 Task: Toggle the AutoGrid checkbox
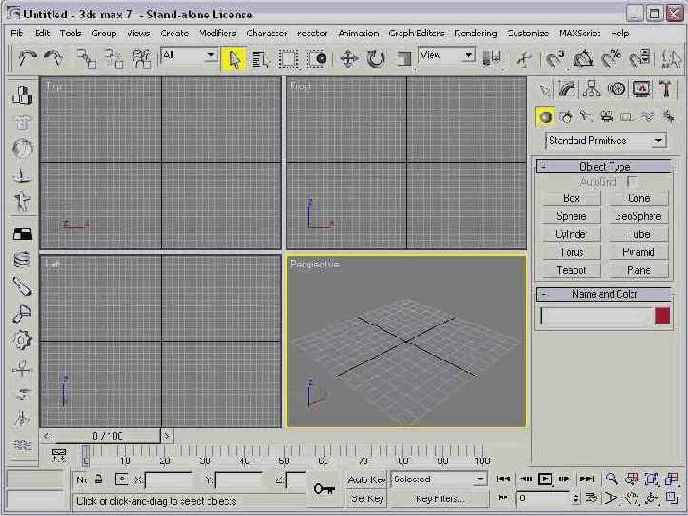pos(632,182)
